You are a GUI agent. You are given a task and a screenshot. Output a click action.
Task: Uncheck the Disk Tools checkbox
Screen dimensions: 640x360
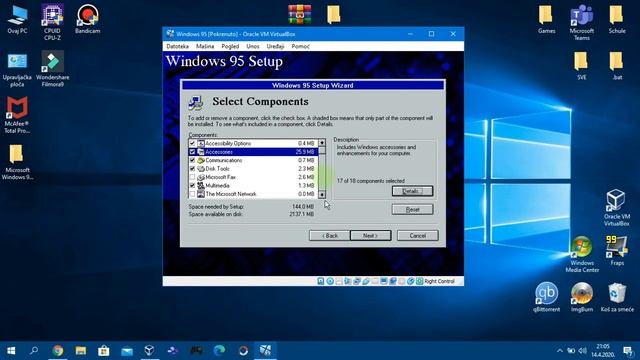click(192, 169)
